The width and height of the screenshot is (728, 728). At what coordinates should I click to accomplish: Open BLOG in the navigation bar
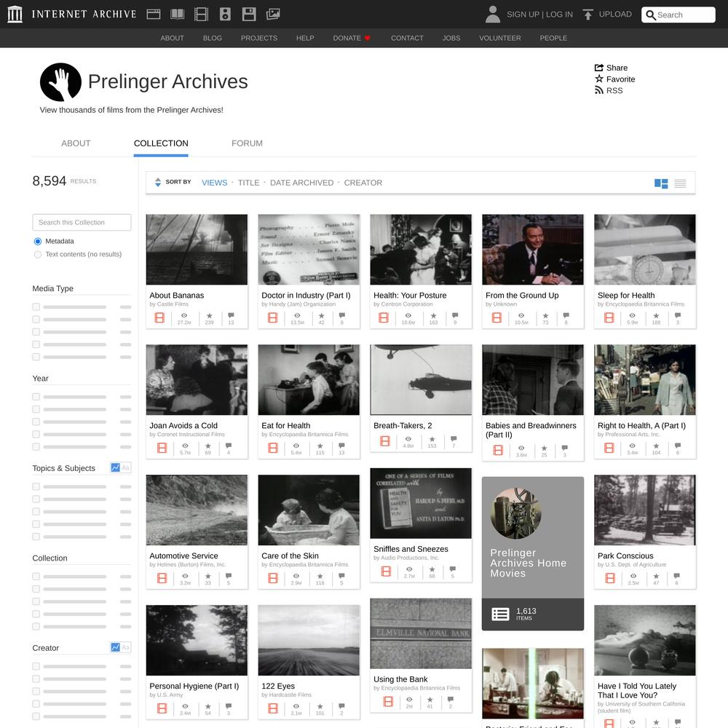[212, 38]
